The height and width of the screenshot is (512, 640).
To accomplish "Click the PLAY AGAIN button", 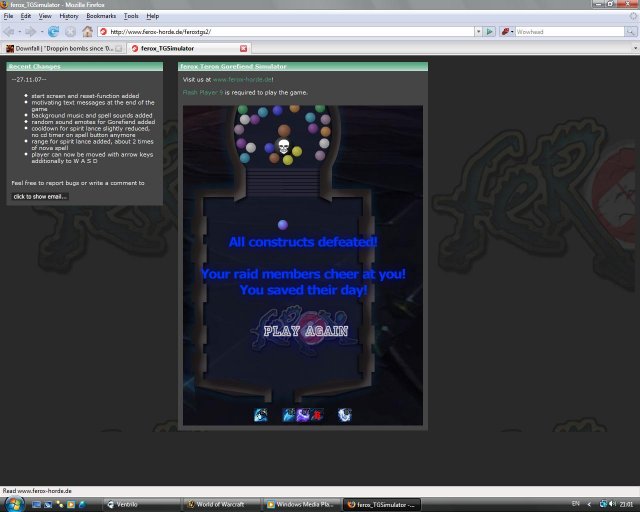I will pyautogui.click(x=305, y=331).
